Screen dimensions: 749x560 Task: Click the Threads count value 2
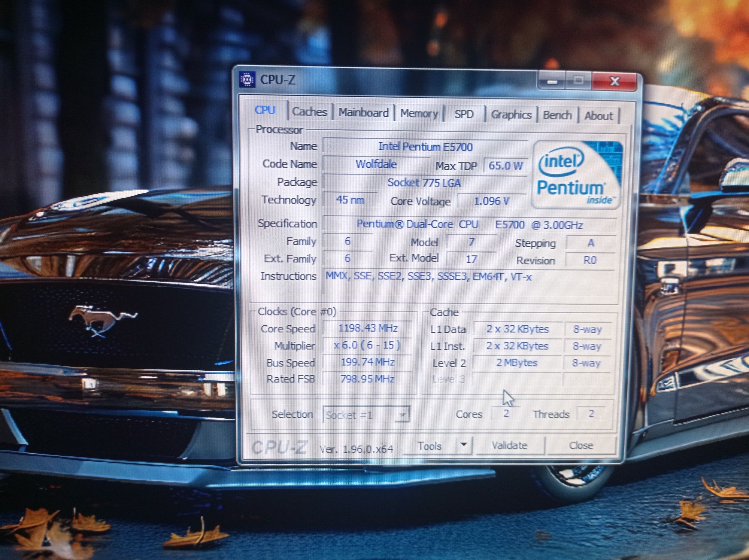point(591,414)
